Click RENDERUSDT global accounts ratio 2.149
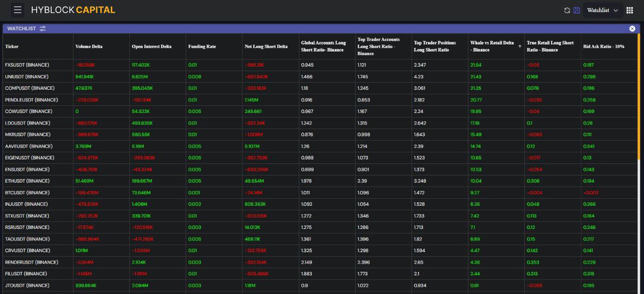Image resolution: width=644 pixels, height=294 pixels. pos(307,262)
